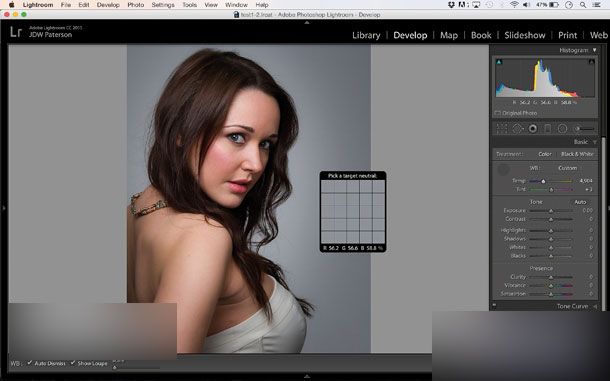Image resolution: width=610 pixels, height=381 pixels.
Task: Open Spotlight search magnifier
Action: tap(583, 5)
